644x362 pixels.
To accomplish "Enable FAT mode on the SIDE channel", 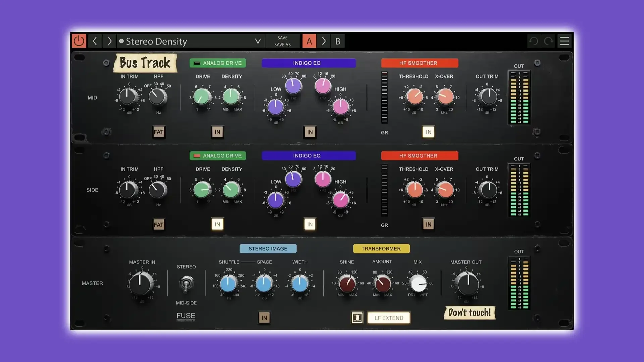I will click(x=159, y=224).
